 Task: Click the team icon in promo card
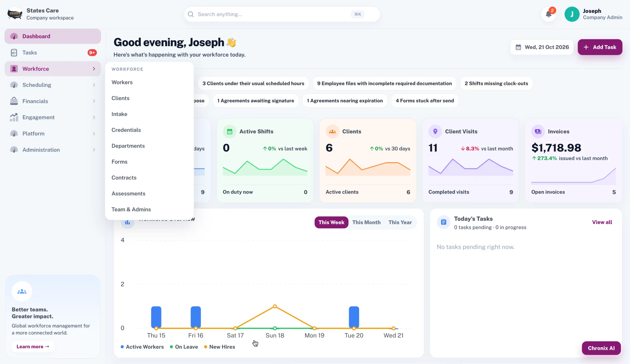pyautogui.click(x=22, y=292)
